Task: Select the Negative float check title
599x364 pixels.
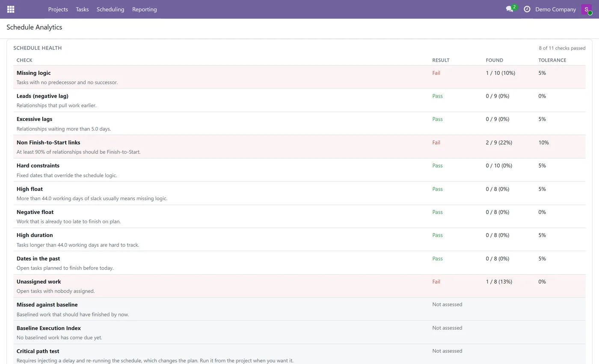Action: click(35, 212)
